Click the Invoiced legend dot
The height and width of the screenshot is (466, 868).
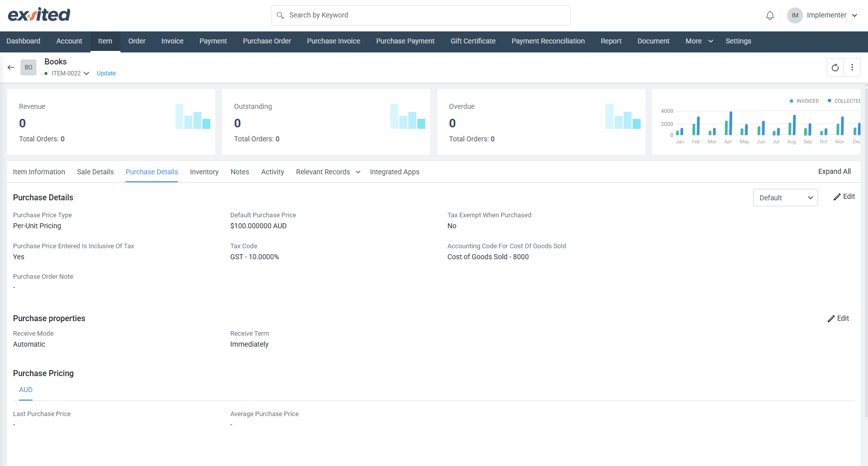click(x=792, y=101)
